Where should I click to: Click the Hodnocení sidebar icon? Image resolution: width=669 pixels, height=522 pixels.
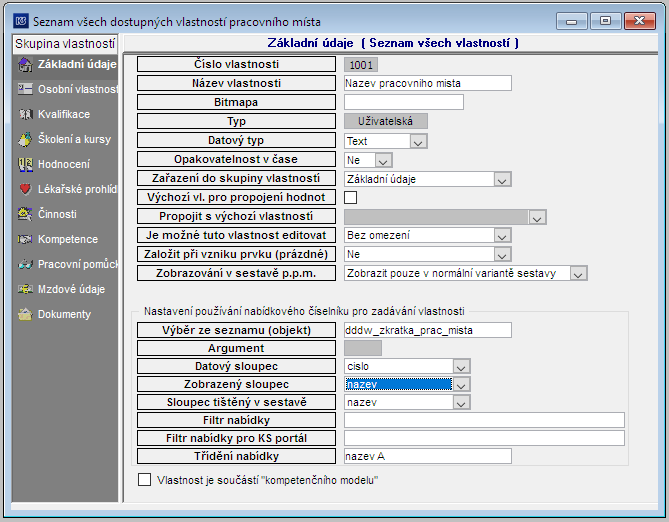tap(25, 164)
